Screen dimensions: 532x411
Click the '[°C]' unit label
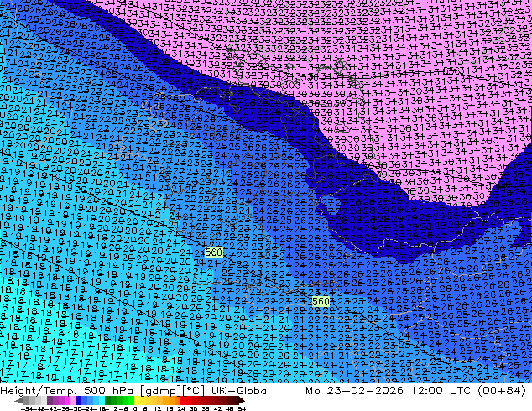pos(192,391)
